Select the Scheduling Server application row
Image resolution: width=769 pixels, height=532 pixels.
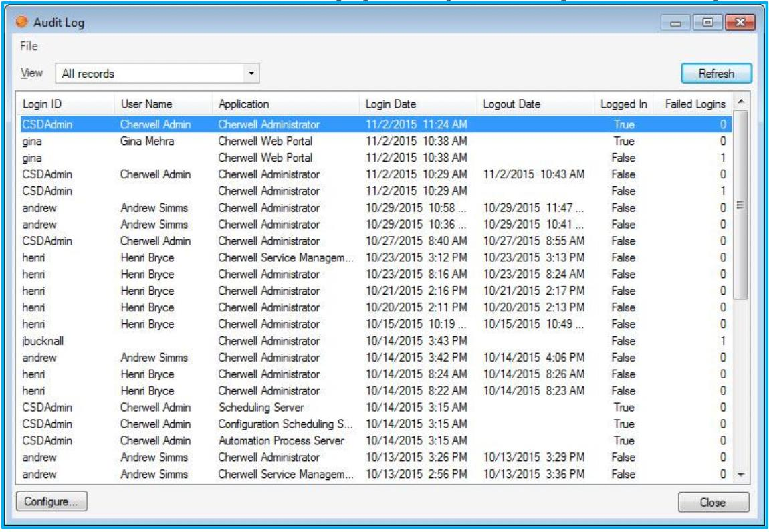pos(376,408)
